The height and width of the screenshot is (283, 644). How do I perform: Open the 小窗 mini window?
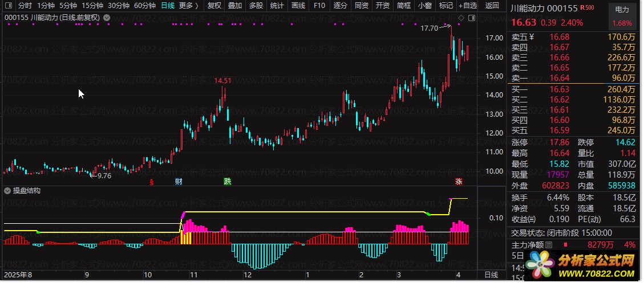[425, 6]
